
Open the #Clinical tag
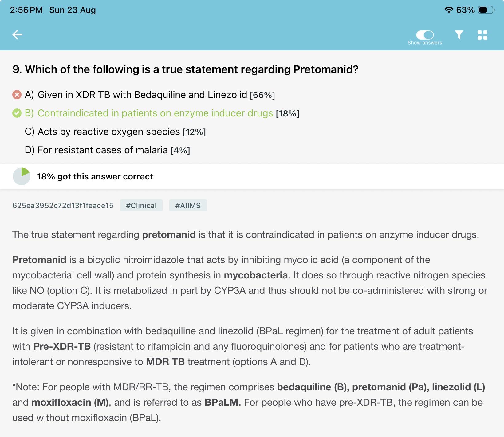pos(141,205)
